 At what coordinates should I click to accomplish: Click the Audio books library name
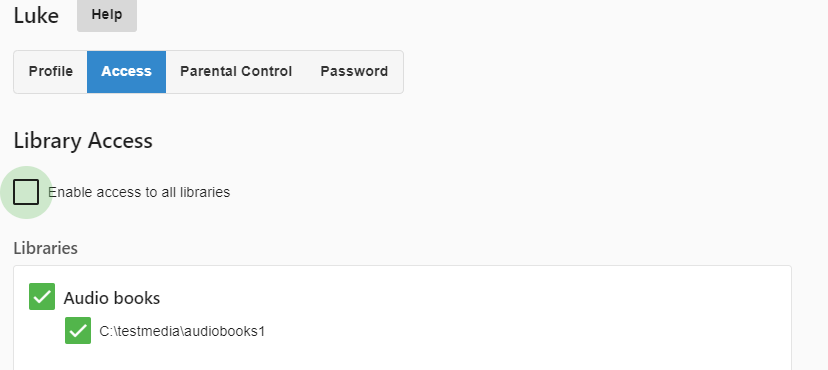pos(112,298)
